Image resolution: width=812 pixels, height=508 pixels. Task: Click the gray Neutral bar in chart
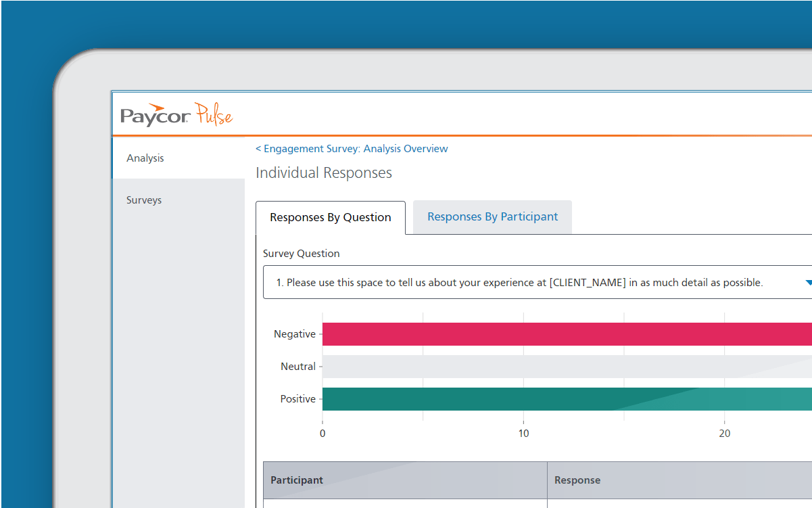[567, 367]
